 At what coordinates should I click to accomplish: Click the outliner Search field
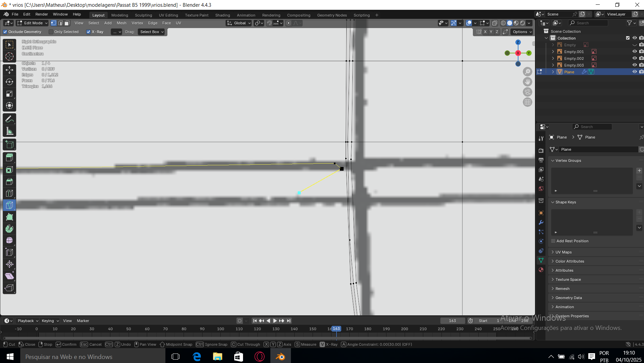pos(588,23)
